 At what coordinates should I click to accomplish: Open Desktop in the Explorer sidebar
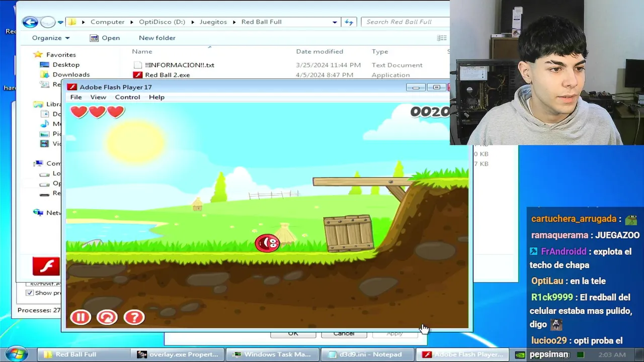tap(66, 64)
